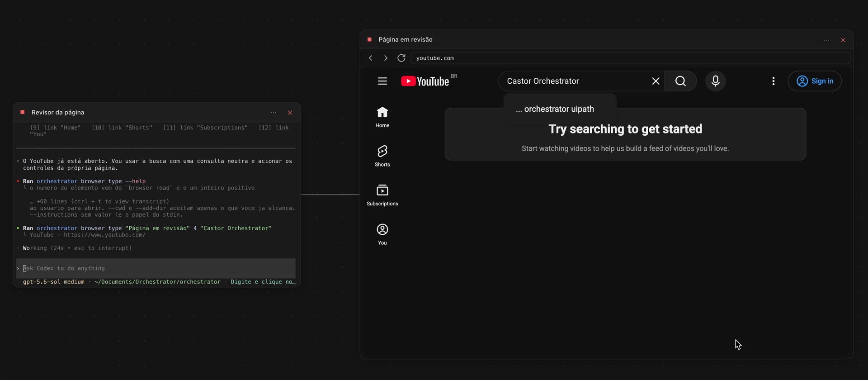
Task: Open the You section in sidebar
Action: click(382, 234)
